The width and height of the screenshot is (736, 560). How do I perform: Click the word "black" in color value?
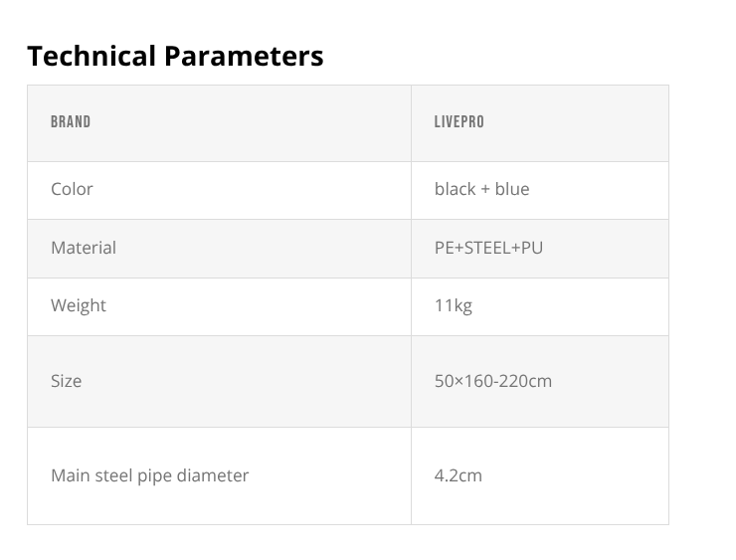tap(455, 189)
